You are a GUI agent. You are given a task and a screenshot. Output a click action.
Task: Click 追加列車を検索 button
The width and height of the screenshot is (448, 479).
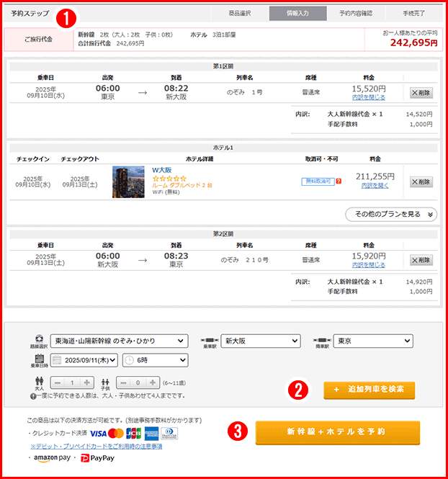pyautogui.click(x=369, y=390)
